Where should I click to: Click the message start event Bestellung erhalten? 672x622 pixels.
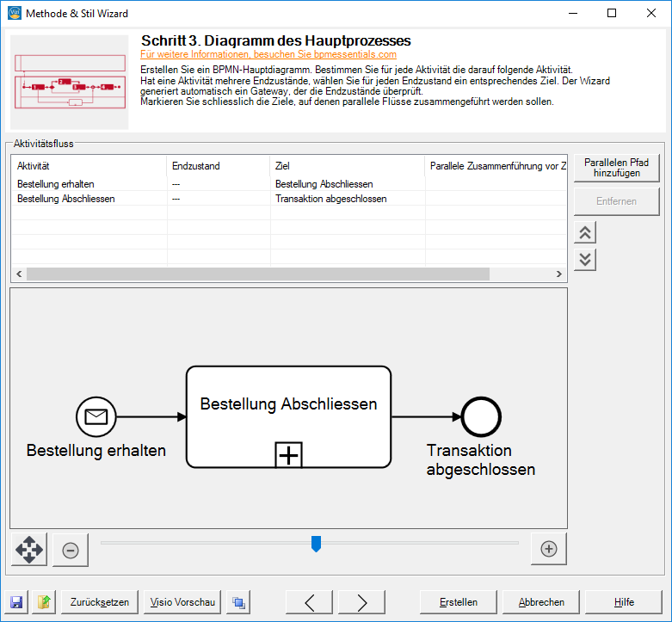point(96,416)
